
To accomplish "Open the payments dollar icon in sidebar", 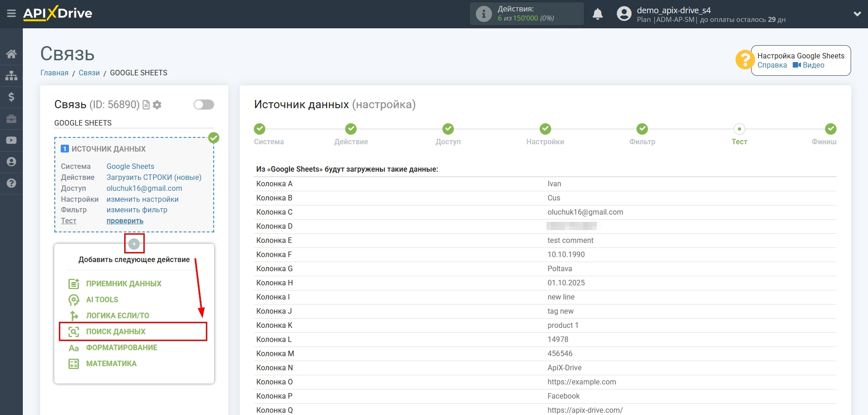I will click(11, 97).
